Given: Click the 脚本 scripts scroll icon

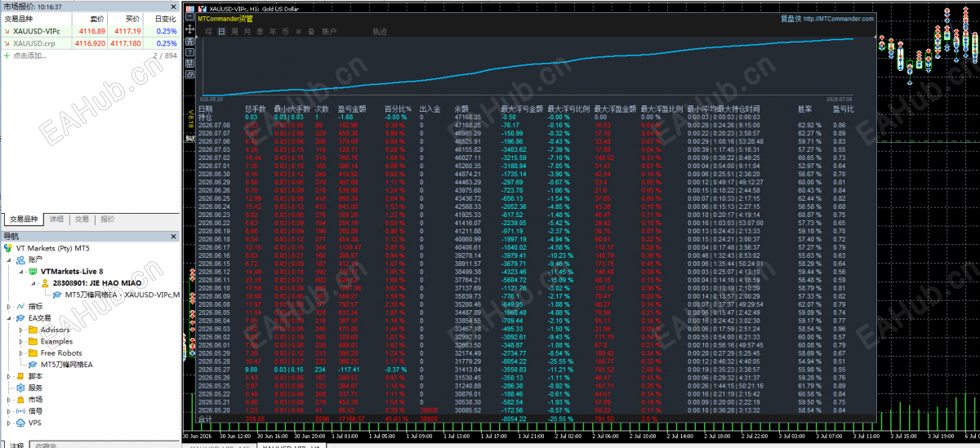Looking at the screenshot, I should [x=20, y=376].
